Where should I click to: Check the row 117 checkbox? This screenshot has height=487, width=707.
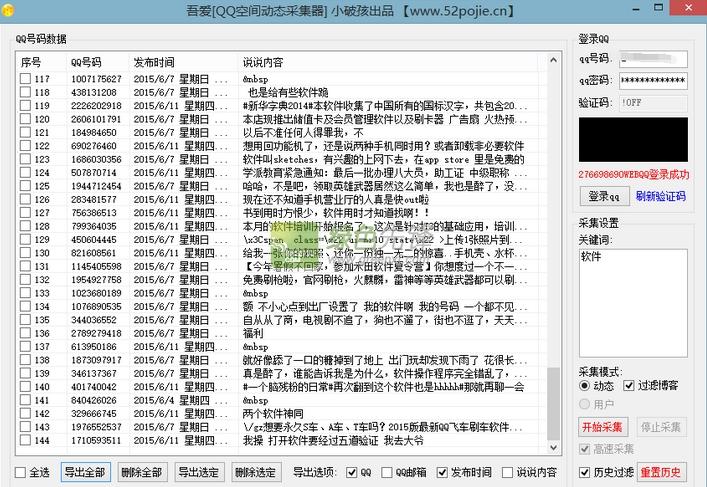coord(25,79)
